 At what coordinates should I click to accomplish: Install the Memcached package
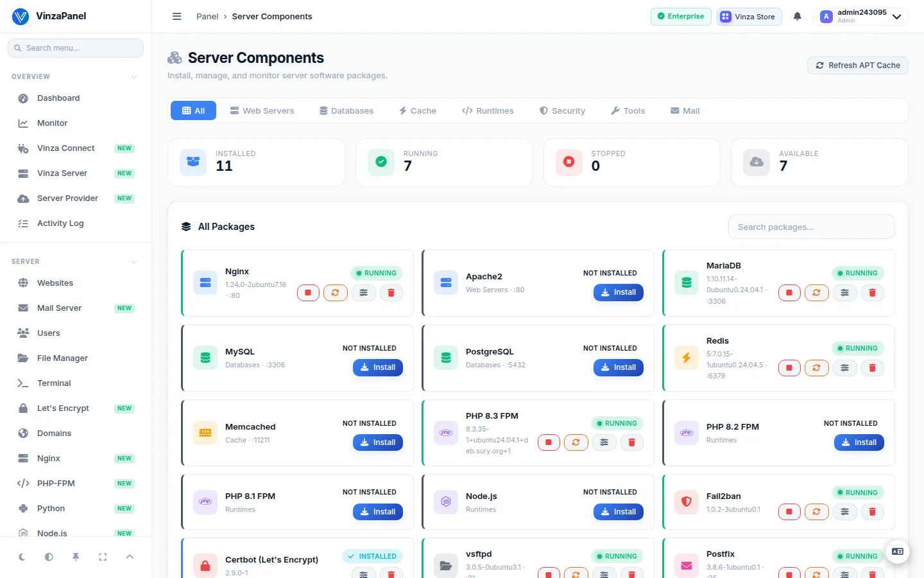[378, 442]
